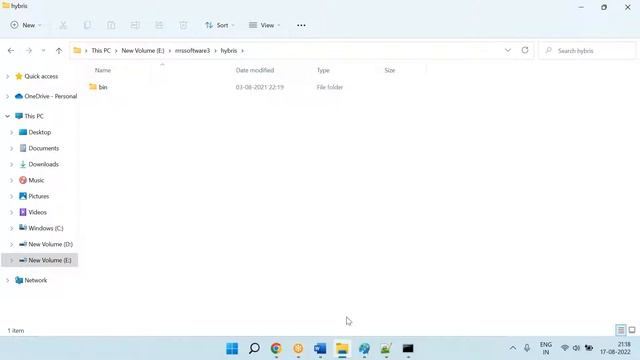Click the Paste clipboard icon
The image size is (640, 360).
(111, 25)
